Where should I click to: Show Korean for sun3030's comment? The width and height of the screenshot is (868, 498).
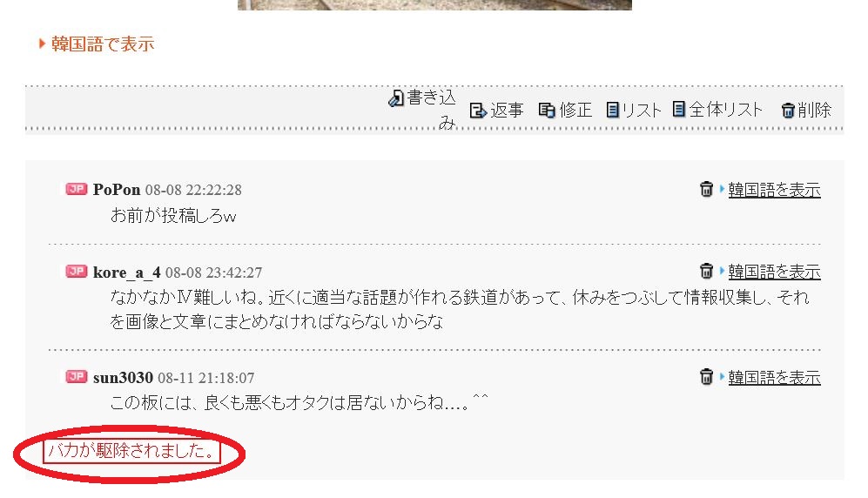tap(774, 377)
